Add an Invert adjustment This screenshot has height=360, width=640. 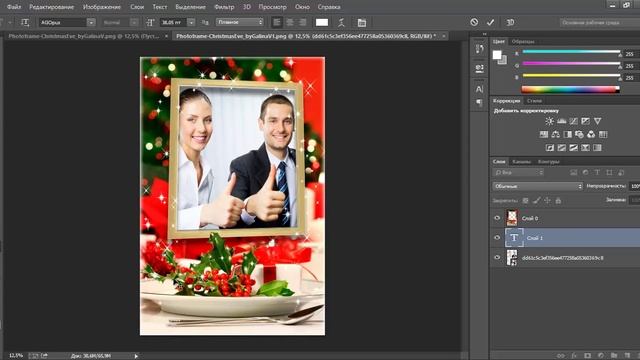click(550, 148)
